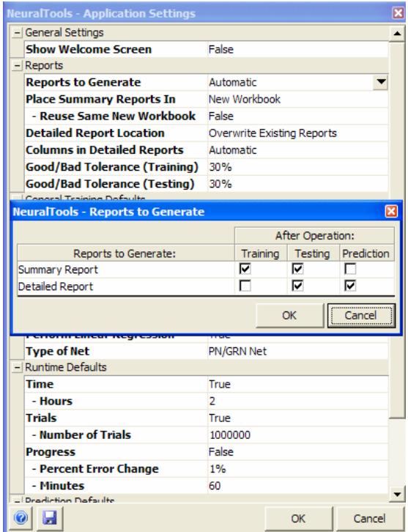The image size is (408, 532).
Task: Select the Trials value True
Action: pyautogui.click(x=298, y=418)
